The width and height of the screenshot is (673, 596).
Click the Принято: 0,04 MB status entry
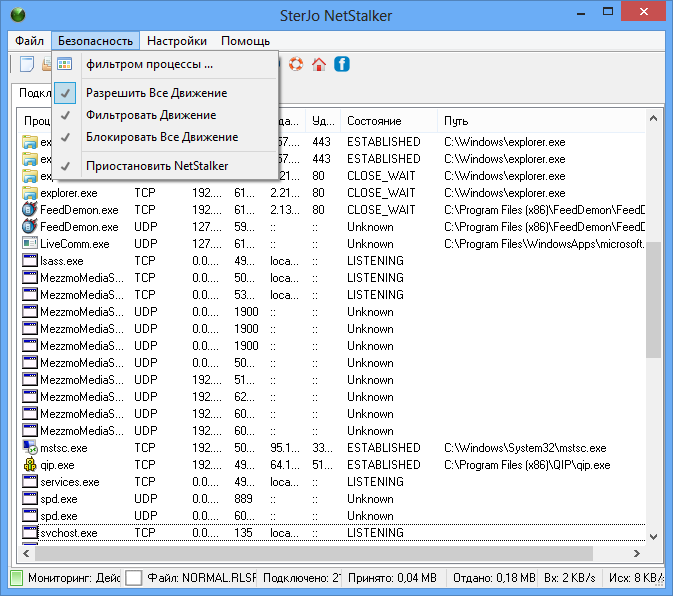tap(392, 578)
